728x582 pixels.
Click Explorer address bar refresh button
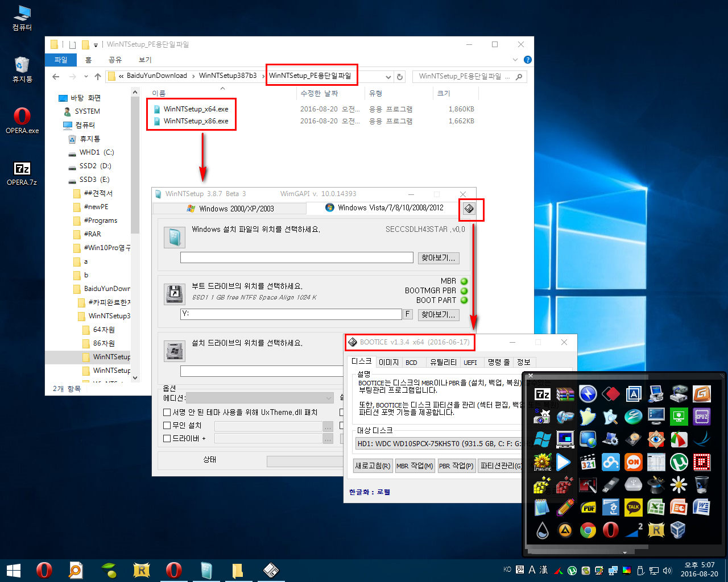[400, 77]
